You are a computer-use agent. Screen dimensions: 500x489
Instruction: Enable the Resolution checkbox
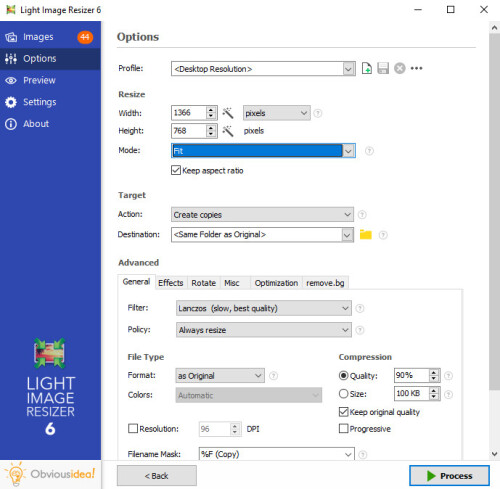[133, 428]
